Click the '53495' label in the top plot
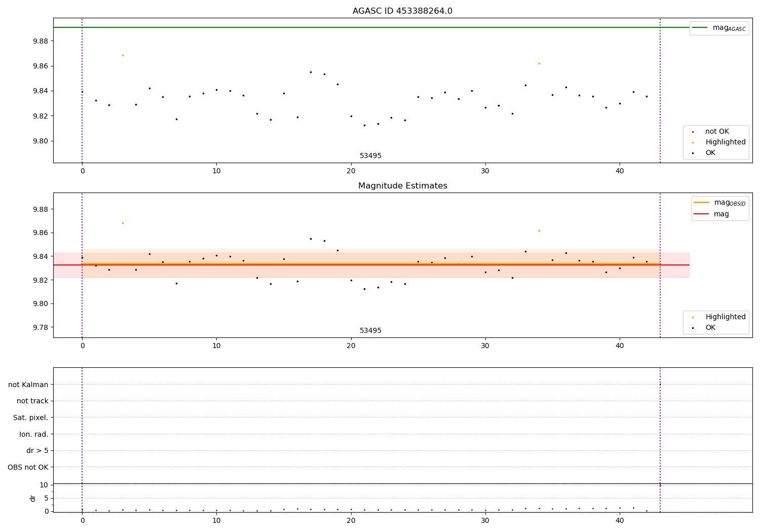760x532 pixels. [370, 156]
